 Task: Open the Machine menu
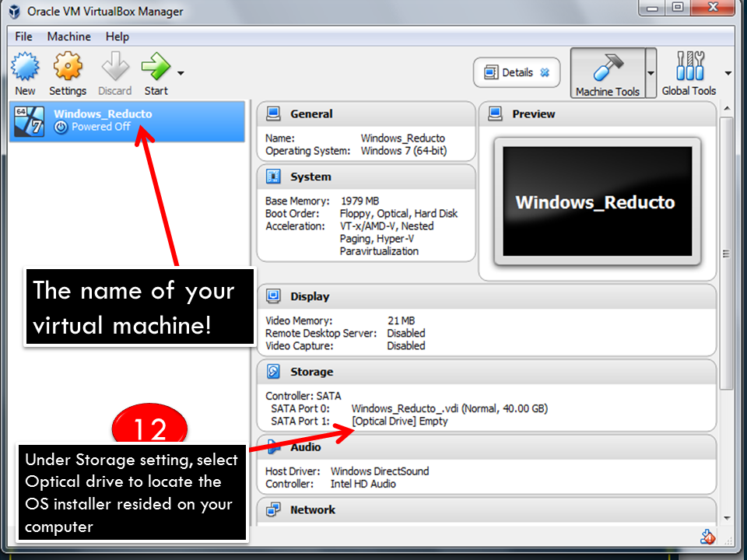coord(69,36)
